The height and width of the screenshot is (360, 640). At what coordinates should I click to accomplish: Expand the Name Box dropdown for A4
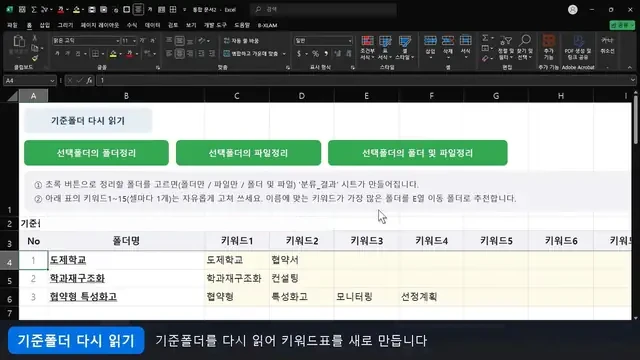52,81
